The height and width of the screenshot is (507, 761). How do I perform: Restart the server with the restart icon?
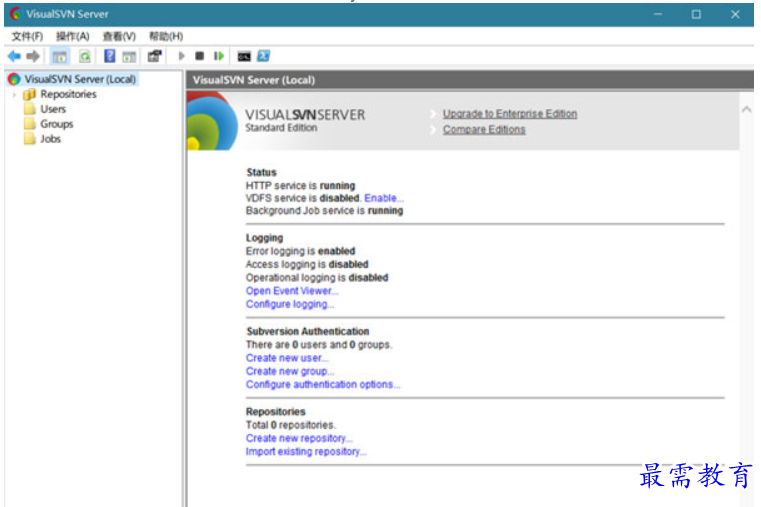(x=219, y=56)
